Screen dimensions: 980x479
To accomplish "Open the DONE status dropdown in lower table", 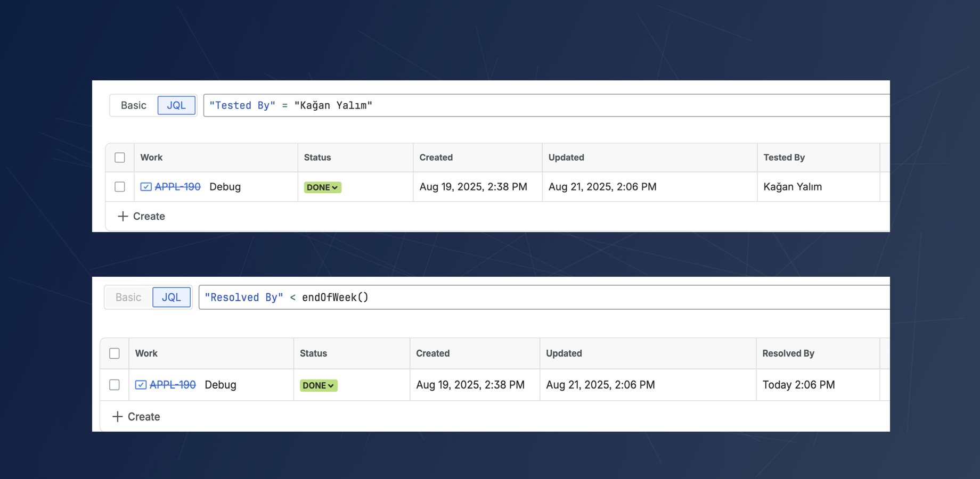I will (x=318, y=385).
